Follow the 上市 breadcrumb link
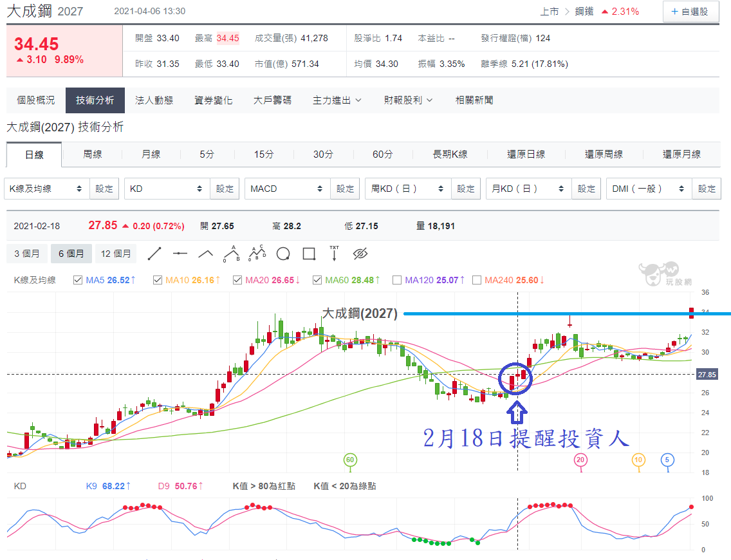The image size is (731, 560). (549, 12)
